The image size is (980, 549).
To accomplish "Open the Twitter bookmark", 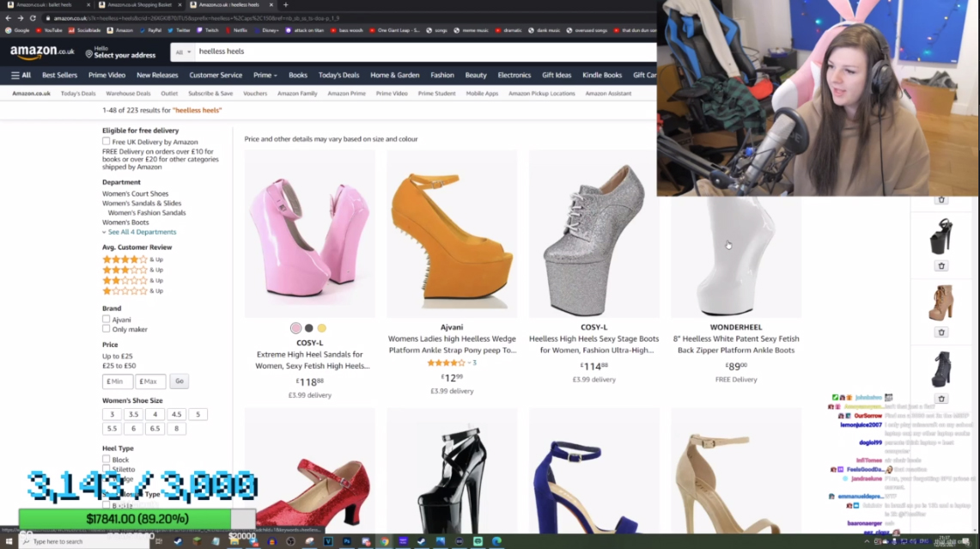I will click(179, 30).
